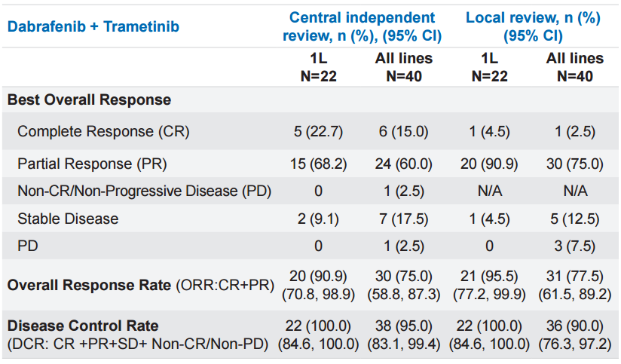Click the "Best Overall Response" section heading

coord(89,99)
